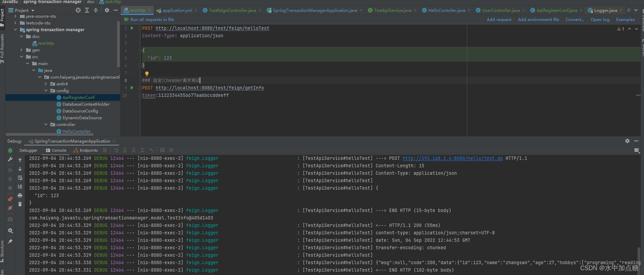The height and width of the screenshot is (275, 644).
Task: Click the print console icon
Action: pyautogui.click(x=20, y=195)
